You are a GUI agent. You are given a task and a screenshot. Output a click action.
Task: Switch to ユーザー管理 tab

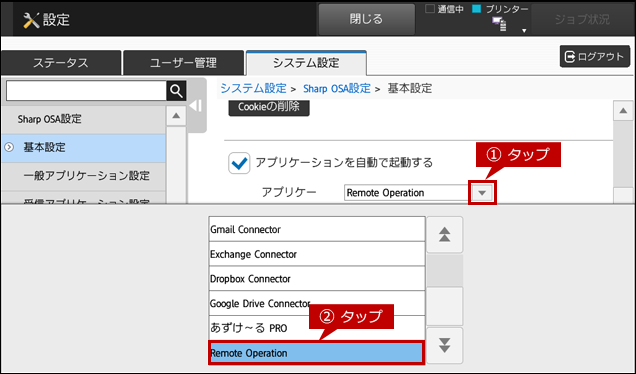[x=183, y=63]
